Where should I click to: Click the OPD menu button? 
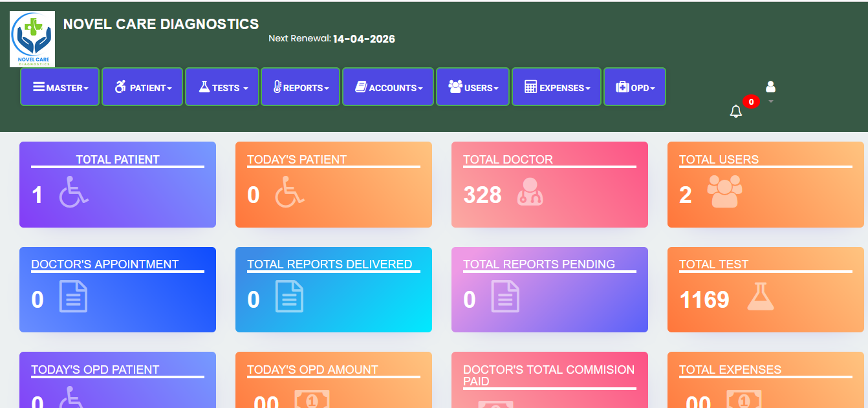(635, 87)
